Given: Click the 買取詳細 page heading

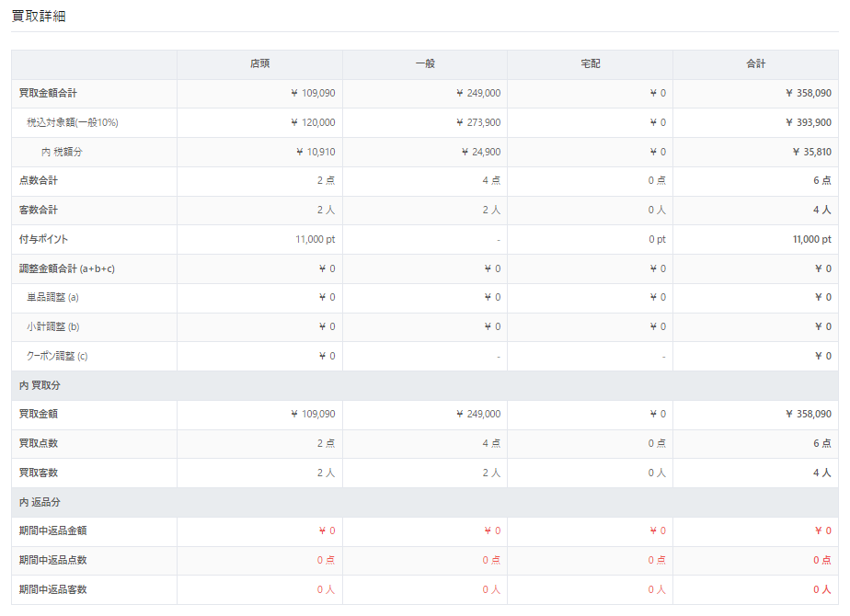Looking at the screenshot, I should click(x=39, y=17).
